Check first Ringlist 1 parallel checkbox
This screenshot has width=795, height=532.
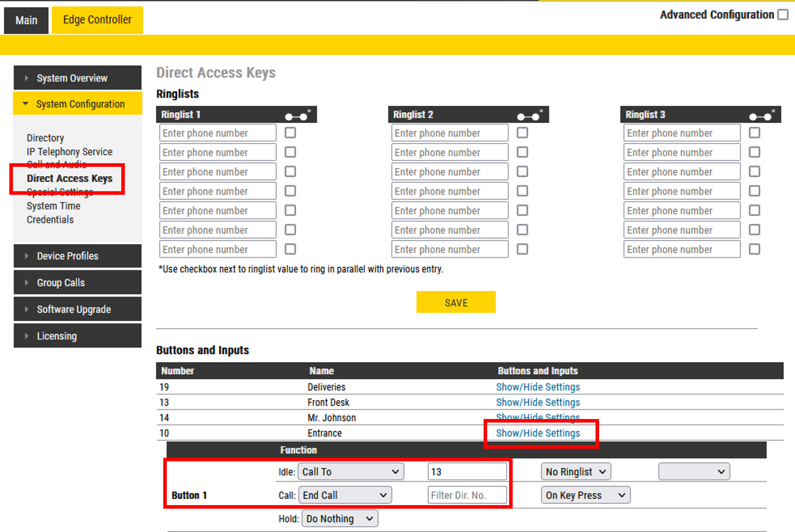pos(290,133)
